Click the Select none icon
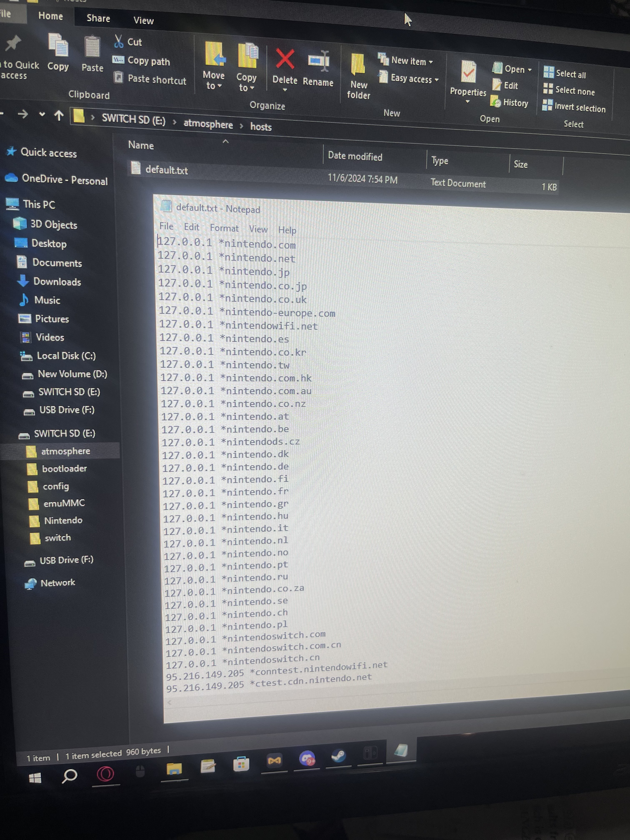The width and height of the screenshot is (630, 840). click(x=547, y=89)
